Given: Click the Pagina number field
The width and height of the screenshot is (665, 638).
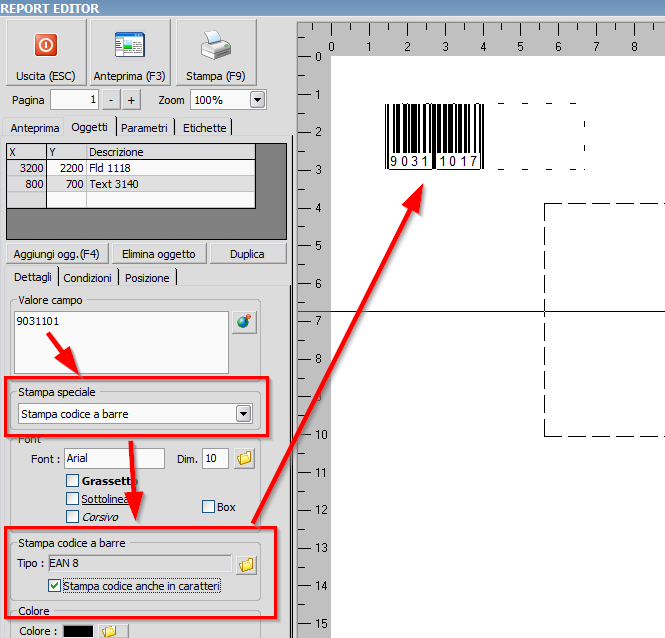Looking at the screenshot, I should pyautogui.click(x=74, y=100).
